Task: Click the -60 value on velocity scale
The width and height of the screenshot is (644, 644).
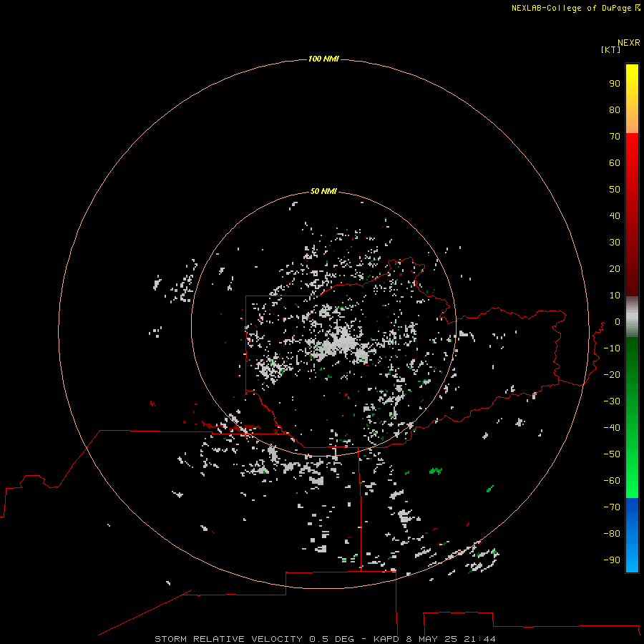Action: pos(612,481)
